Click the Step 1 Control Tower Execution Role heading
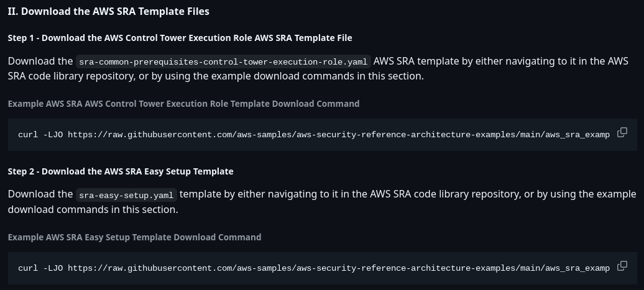The image size is (644, 290). click(180, 38)
